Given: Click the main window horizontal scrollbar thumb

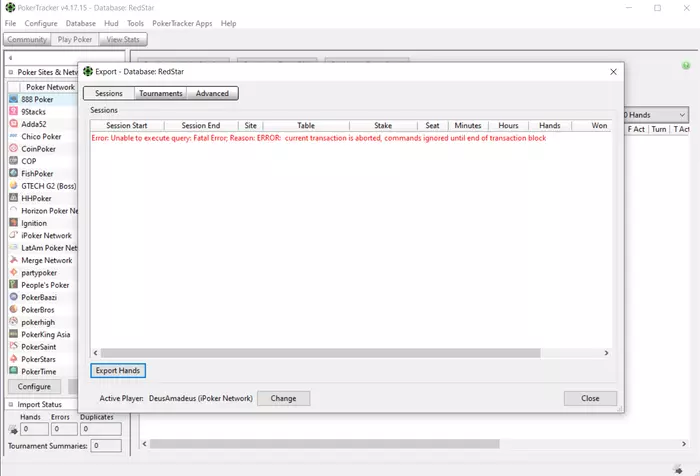Looking at the screenshot, I should 325,443.
